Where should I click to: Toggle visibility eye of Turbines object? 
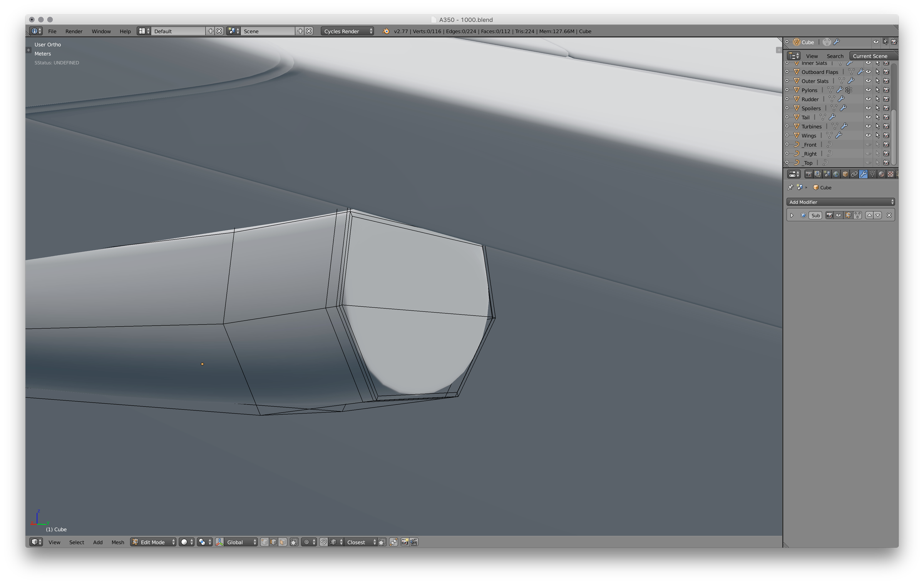tap(868, 126)
